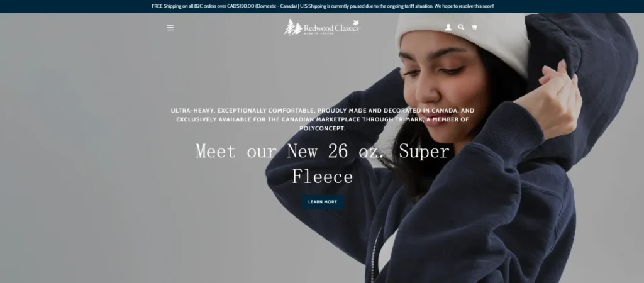644x283 pixels.
Task: Click the Made in Canada tagline
Action: tap(319, 34)
